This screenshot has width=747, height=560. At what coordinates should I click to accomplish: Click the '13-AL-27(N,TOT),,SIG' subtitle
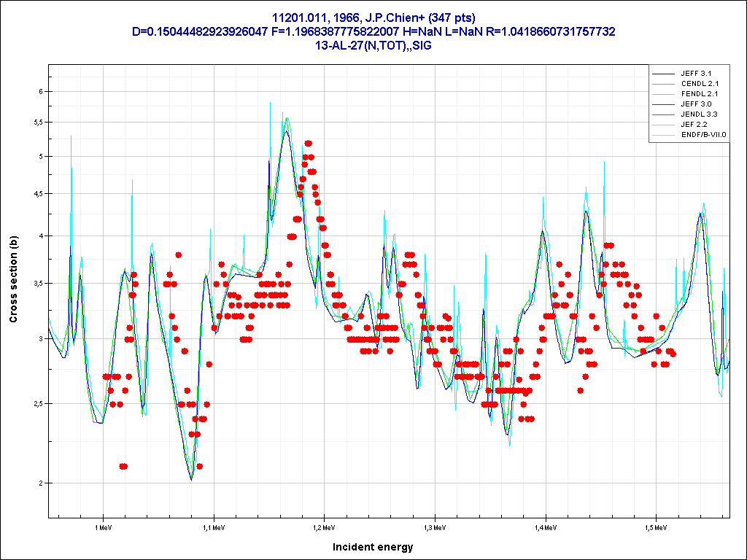click(x=373, y=45)
